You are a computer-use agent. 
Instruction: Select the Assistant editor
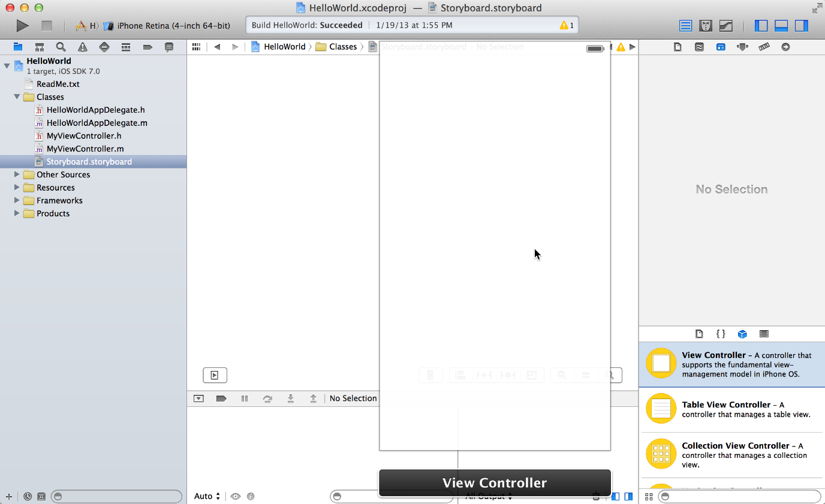[x=706, y=26]
